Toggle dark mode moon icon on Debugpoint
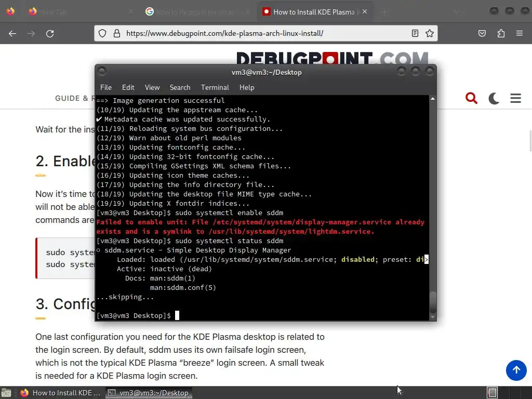The width and height of the screenshot is (532, 399). (x=494, y=98)
